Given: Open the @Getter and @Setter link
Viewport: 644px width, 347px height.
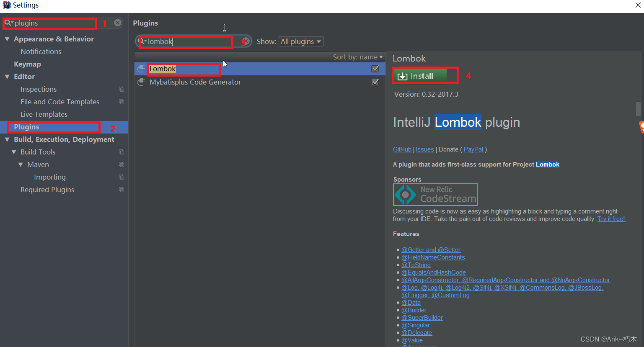Looking at the screenshot, I should point(431,250).
